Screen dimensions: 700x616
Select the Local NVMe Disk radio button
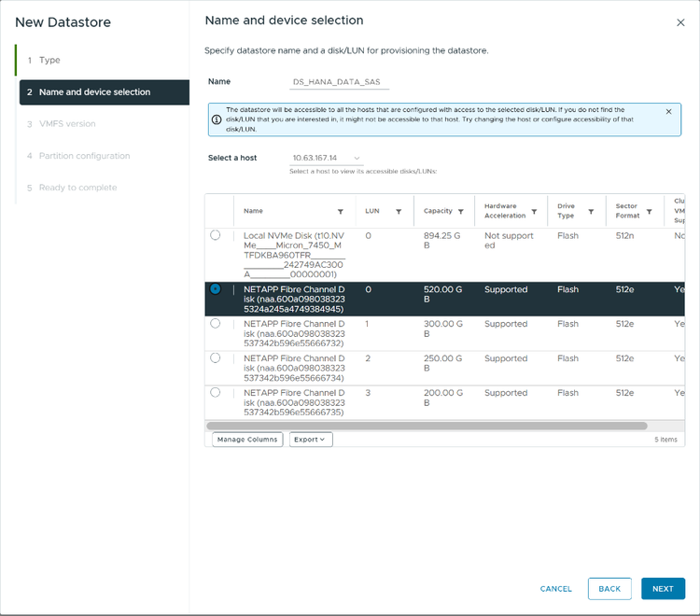pyautogui.click(x=216, y=235)
